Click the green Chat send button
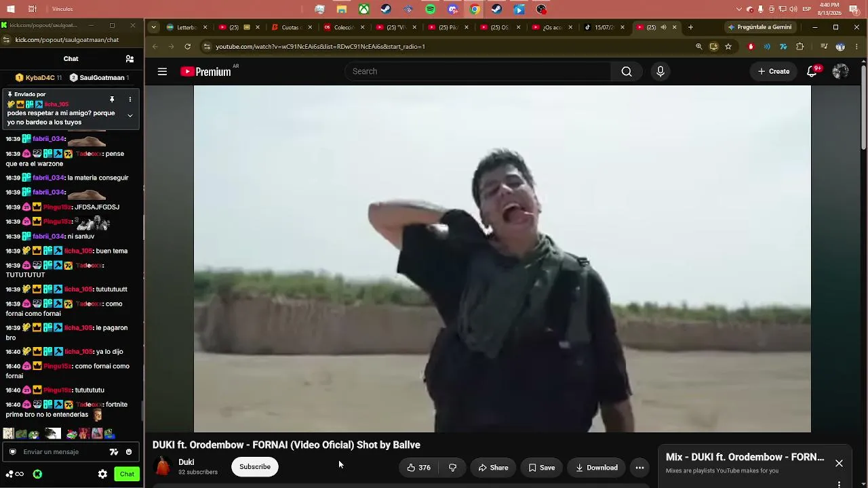The width and height of the screenshot is (868, 488). pyautogui.click(x=127, y=474)
